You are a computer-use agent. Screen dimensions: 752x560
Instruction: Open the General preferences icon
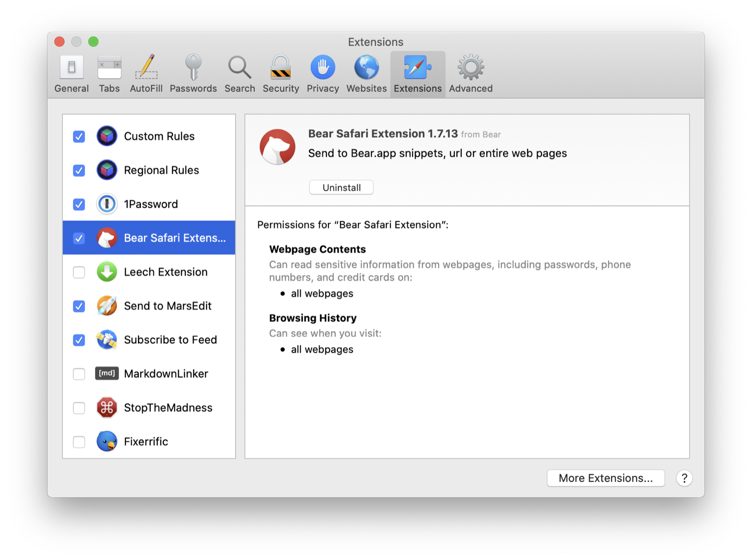point(72,67)
